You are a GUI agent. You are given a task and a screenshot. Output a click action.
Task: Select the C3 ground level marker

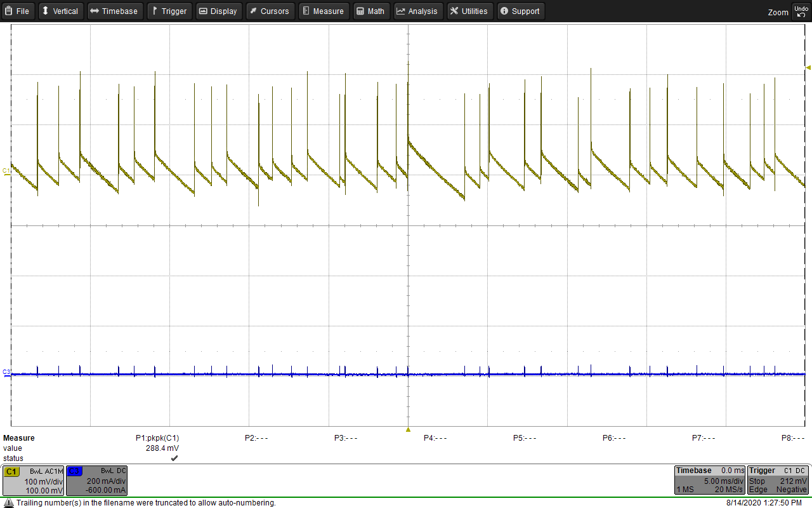6,371
